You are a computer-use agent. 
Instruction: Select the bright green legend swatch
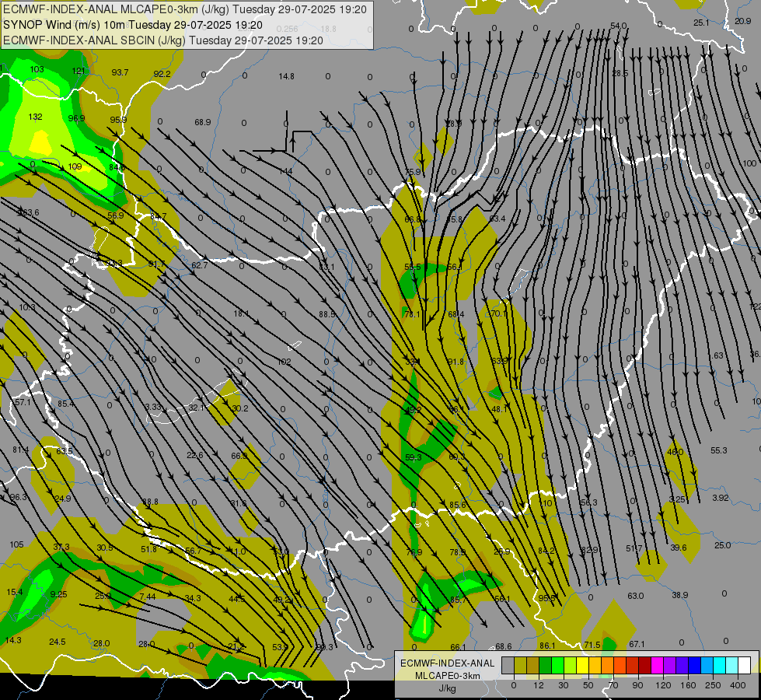click(557, 666)
